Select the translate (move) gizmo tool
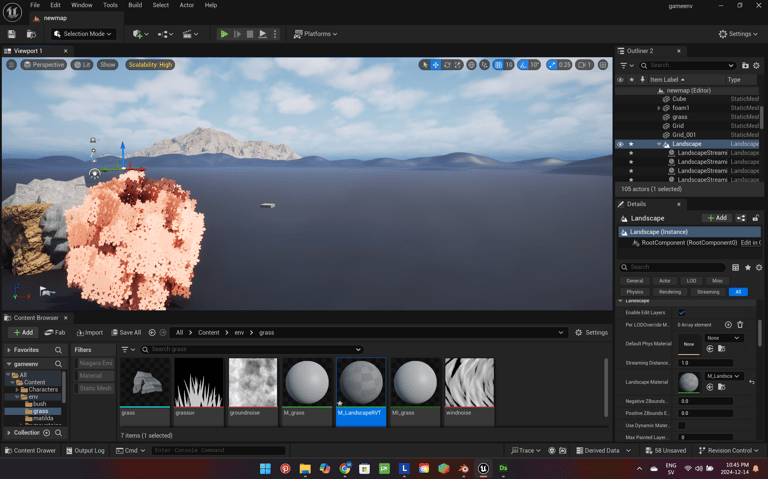 click(x=436, y=65)
